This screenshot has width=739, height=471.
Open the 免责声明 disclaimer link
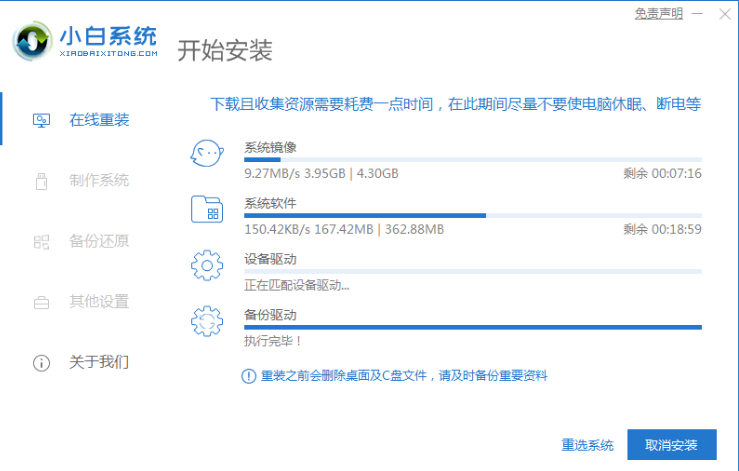pos(659,14)
